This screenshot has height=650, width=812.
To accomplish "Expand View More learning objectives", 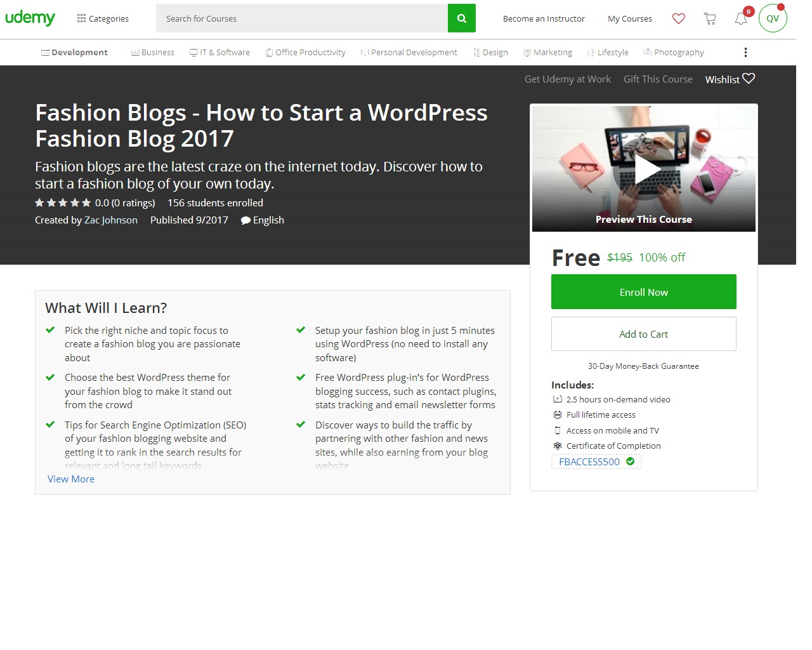I will tap(71, 479).
